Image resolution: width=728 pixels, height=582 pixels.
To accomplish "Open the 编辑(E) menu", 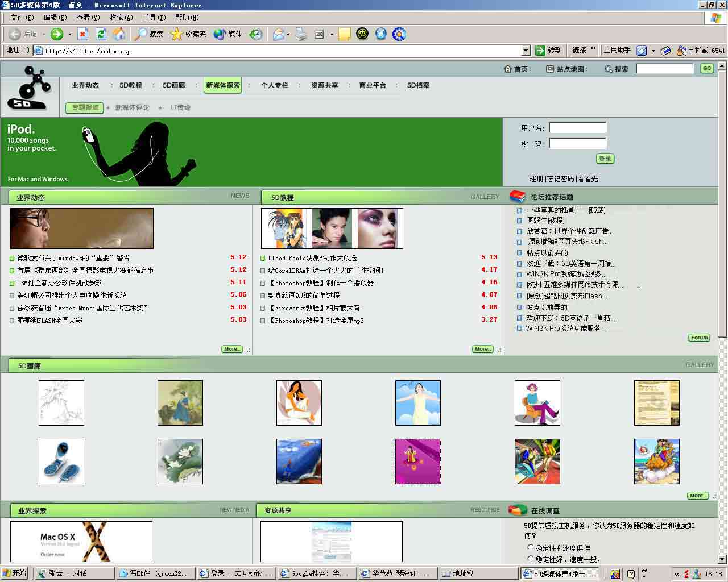I will (55, 18).
